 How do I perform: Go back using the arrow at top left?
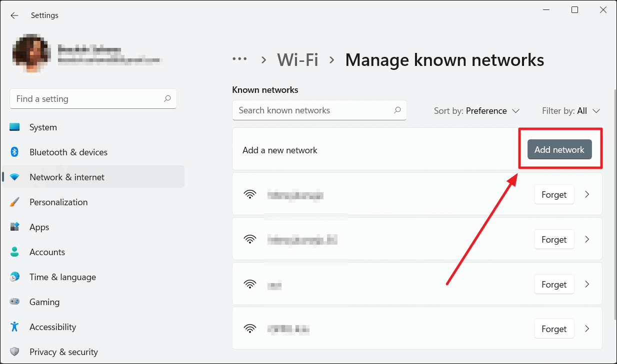[14, 15]
